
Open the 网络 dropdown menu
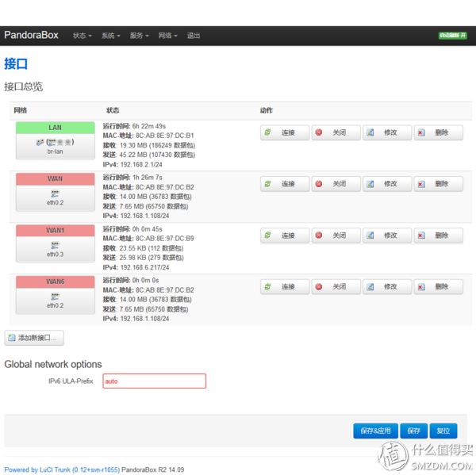[x=168, y=36]
